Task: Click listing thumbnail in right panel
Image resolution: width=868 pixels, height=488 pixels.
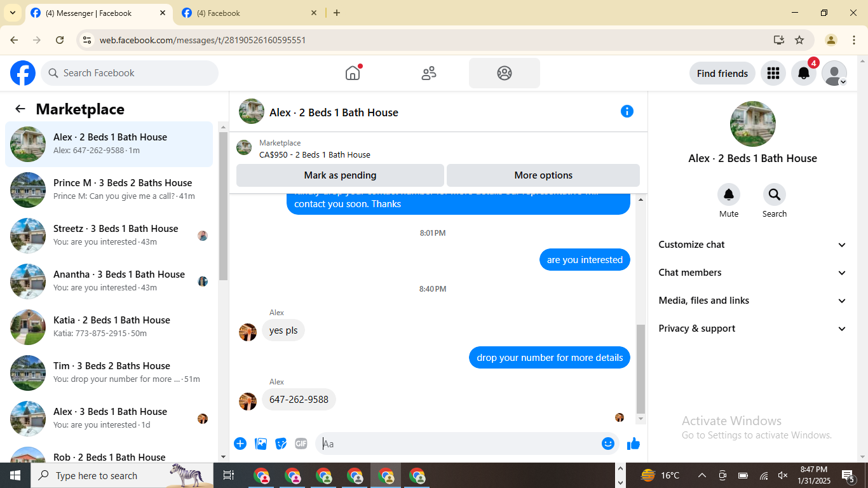Action: coord(753,124)
